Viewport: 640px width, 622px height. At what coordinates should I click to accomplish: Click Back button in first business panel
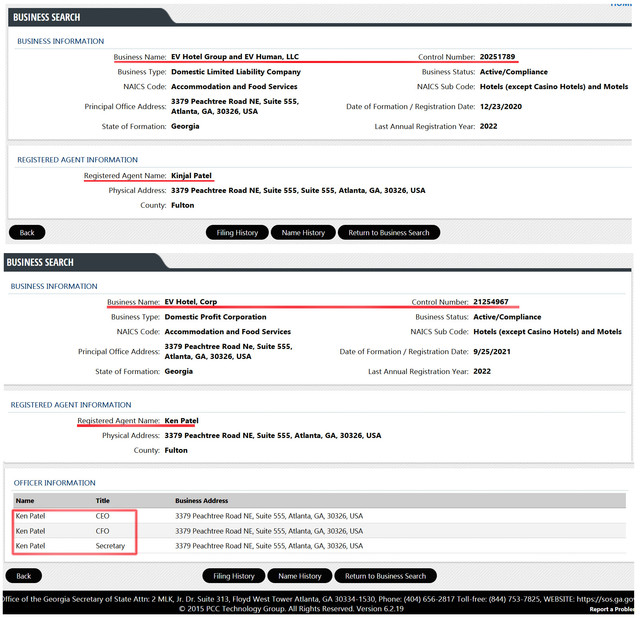click(x=27, y=233)
